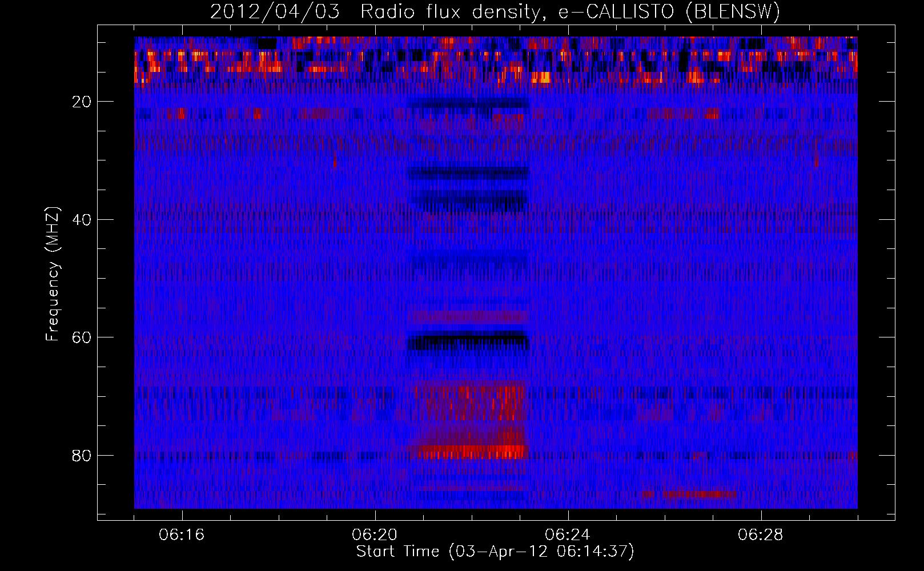Image resolution: width=924 pixels, height=571 pixels.
Task: Click the 06:16 time tick label
Action: tap(182, 535)
